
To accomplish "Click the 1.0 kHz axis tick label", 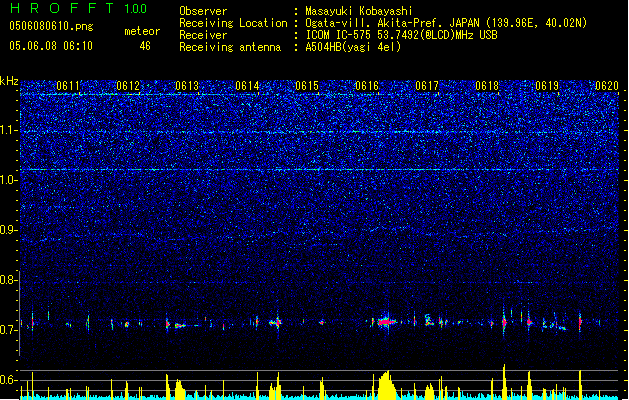I will coord(8,180).
